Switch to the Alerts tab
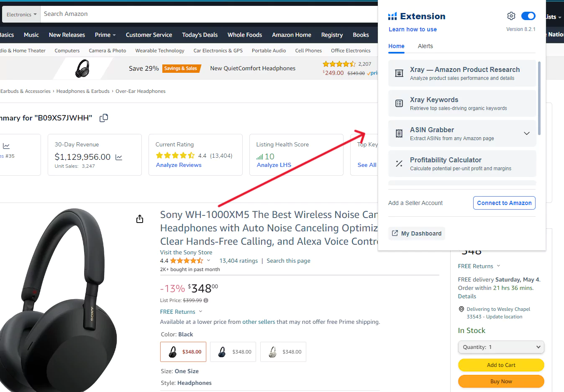 (x=425, y=46)
